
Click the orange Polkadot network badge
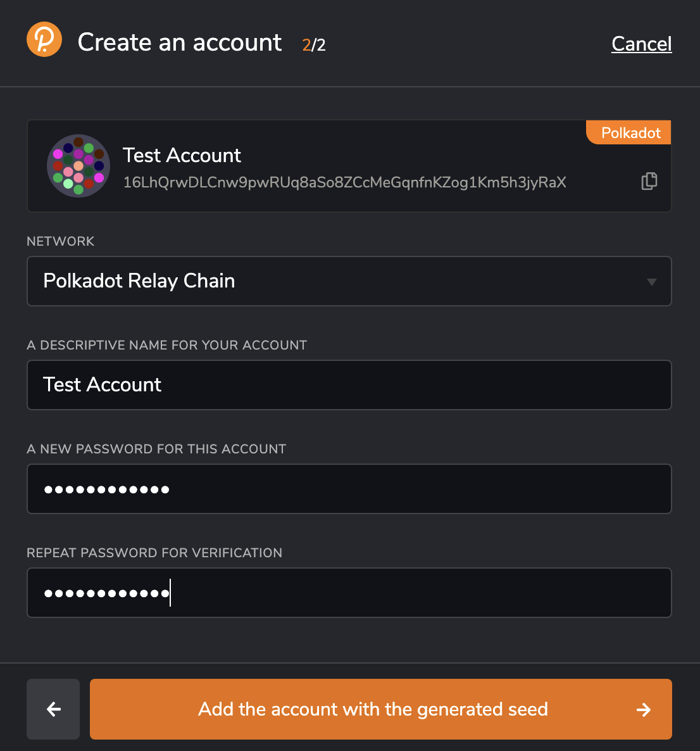[x=628, y=132]
